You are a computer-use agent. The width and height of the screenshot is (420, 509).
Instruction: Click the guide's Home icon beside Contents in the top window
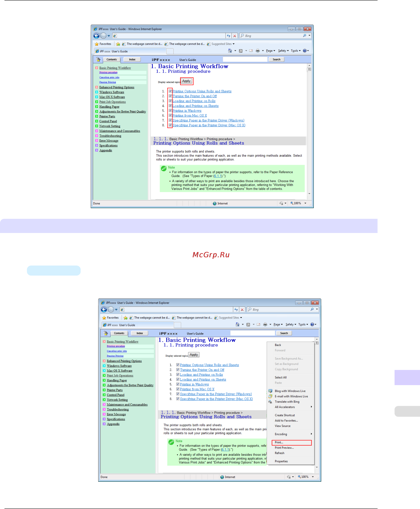tap(98, 59)
